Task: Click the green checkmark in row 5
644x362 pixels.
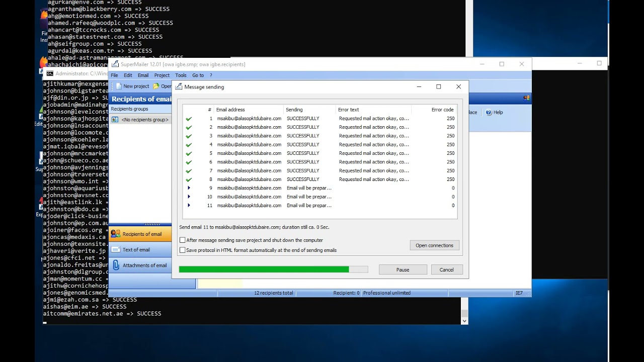Action: 189,153
